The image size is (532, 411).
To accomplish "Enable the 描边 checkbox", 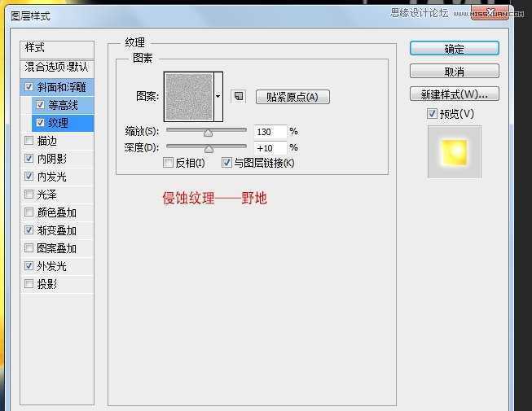I will (x=29, y=140).
